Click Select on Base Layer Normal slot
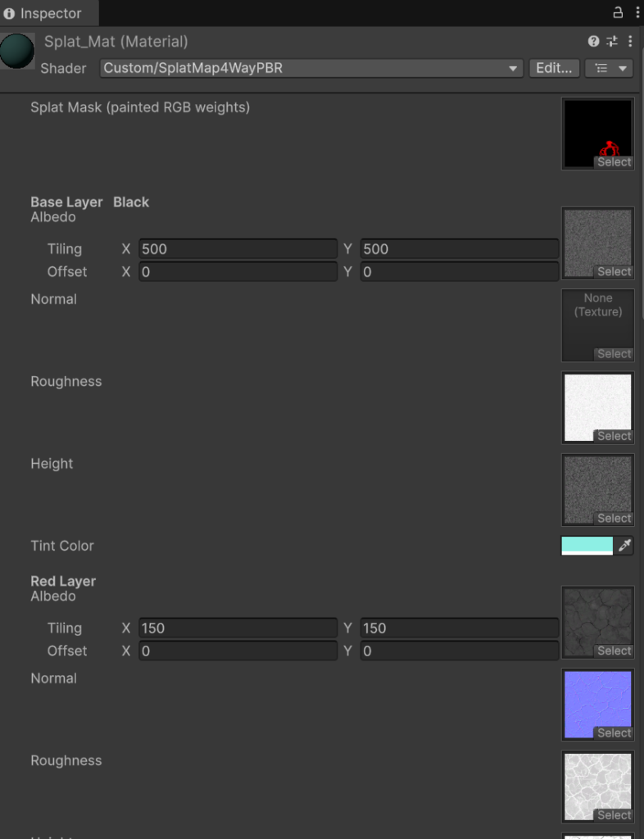The height and width of the screenshot is (839, 644). tap(614, 354)
